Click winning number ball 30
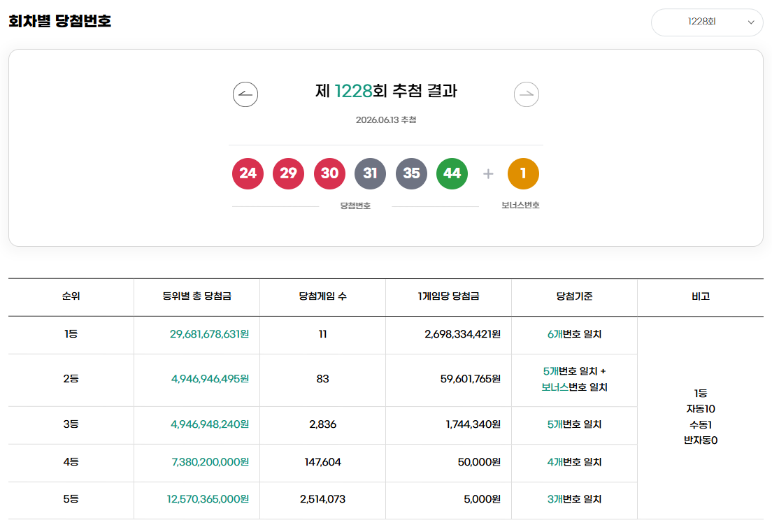 click(x=329, y=174)
